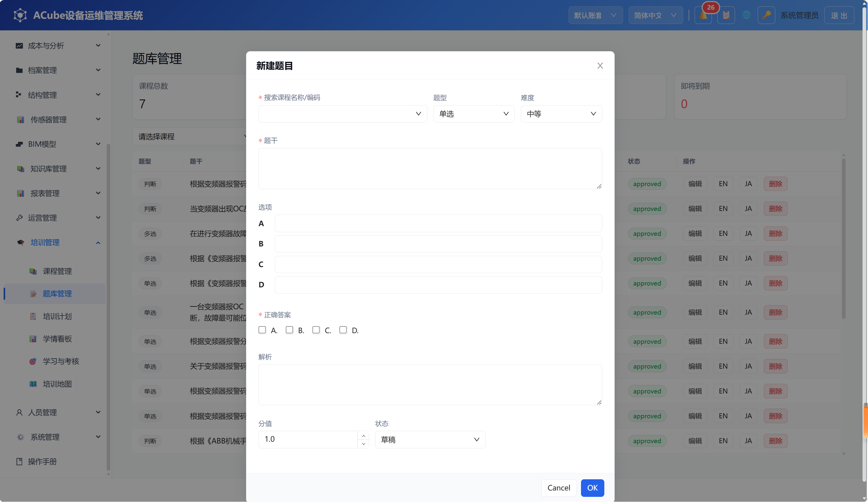Click into the 解析 text area
The width and height of the screenshot is (868, 502).
coord(430,385)
